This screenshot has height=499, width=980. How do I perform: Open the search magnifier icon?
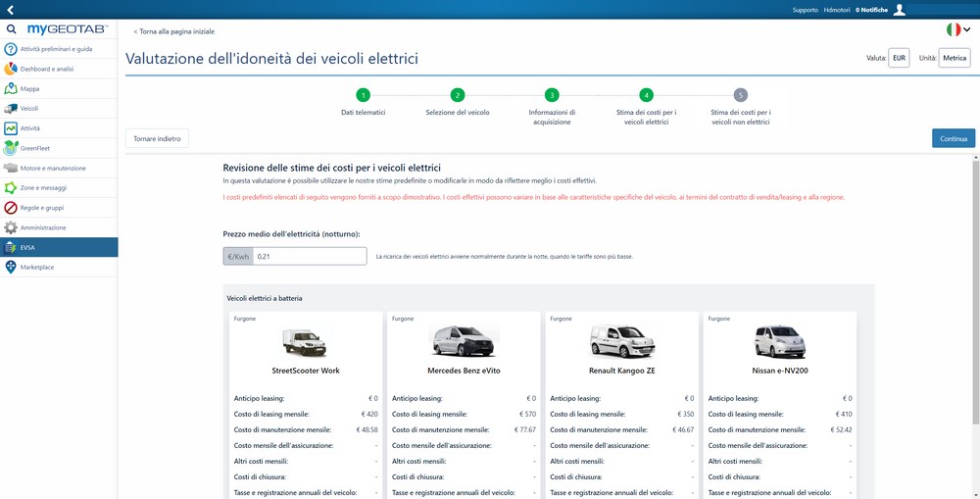point(11,29)
